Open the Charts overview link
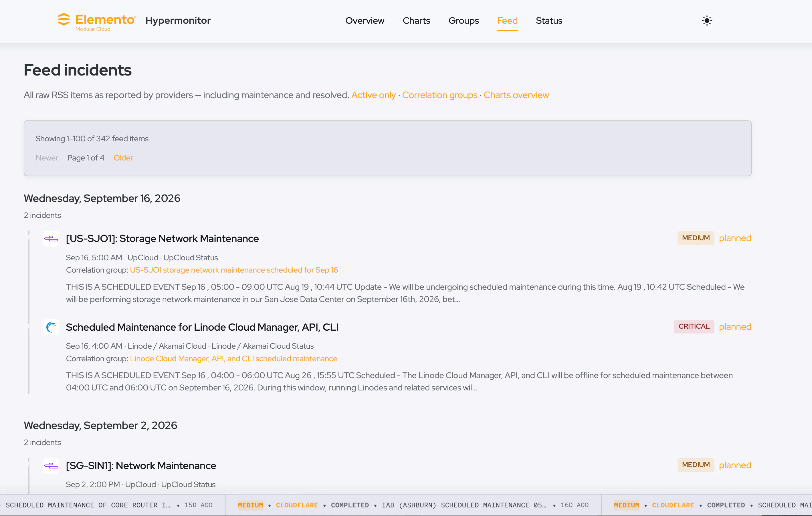 pos(516,95)
